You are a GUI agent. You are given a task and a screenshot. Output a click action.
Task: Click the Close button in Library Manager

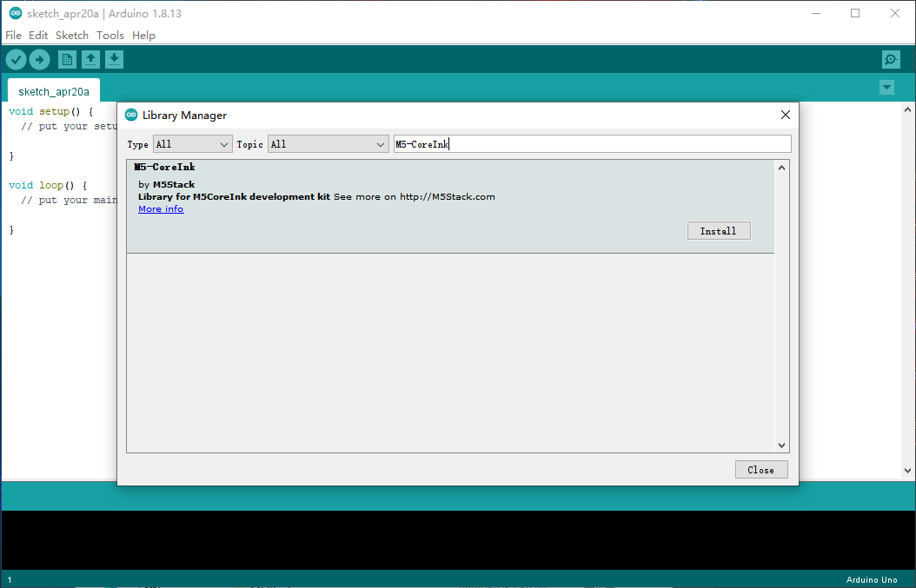pos(761,470)
